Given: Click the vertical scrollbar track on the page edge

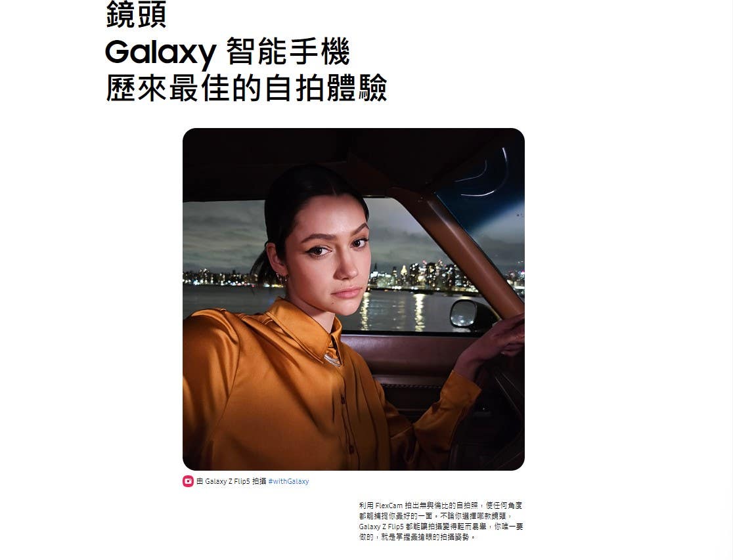Looking at the screenshot, I should point(730,280).
